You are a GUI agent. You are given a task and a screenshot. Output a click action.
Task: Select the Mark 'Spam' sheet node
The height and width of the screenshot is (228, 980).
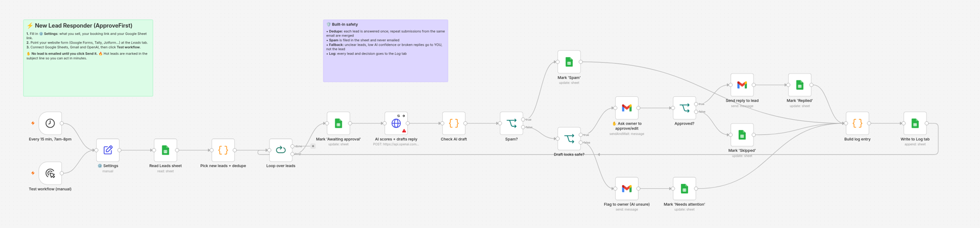pyautogui.click(x=569, y=61)
